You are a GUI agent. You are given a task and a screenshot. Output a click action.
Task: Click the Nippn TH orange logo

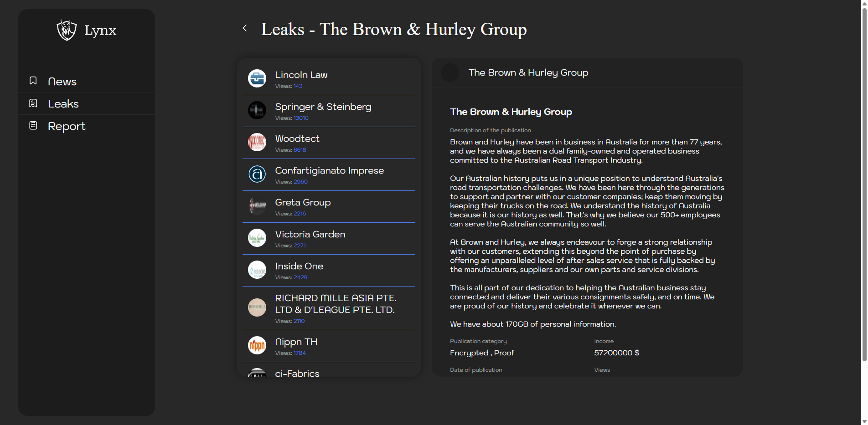257,345
